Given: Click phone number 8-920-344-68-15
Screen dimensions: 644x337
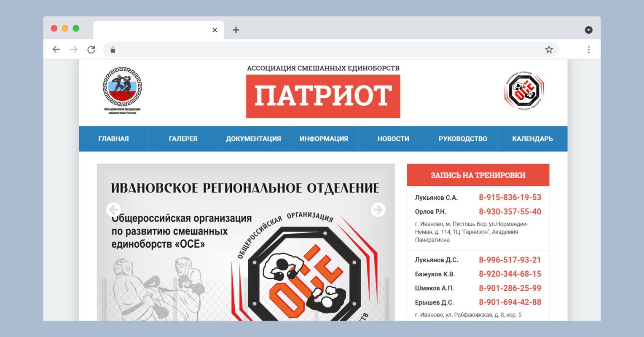Looking at the screenshot, I should tap(510, 274).
